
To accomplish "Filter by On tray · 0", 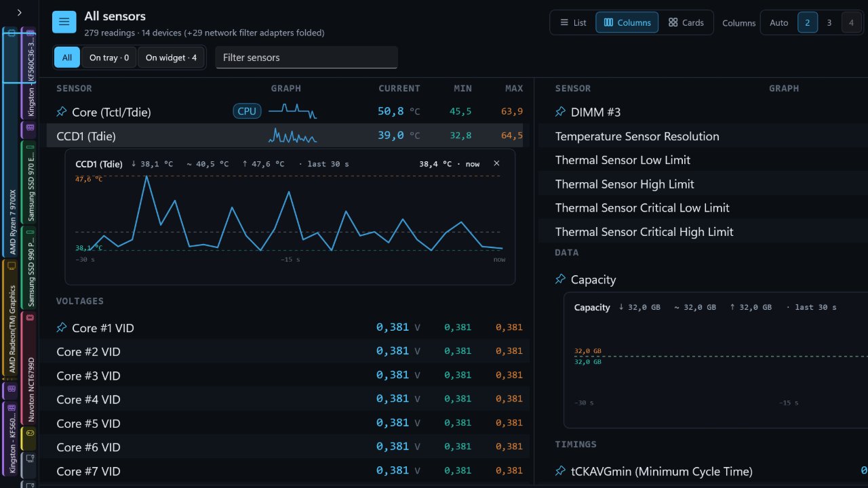I will point(108,58).
